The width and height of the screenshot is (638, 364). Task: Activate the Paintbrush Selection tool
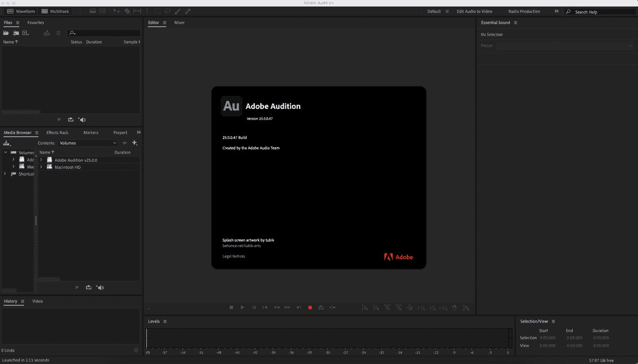177,11
